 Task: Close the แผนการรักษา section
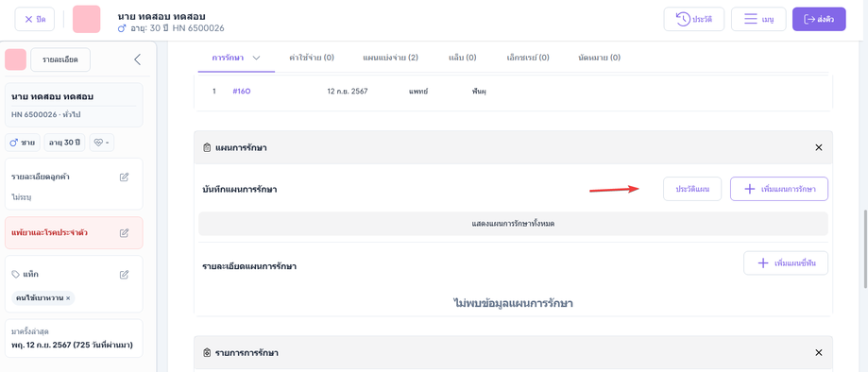(x=819, y=148)
